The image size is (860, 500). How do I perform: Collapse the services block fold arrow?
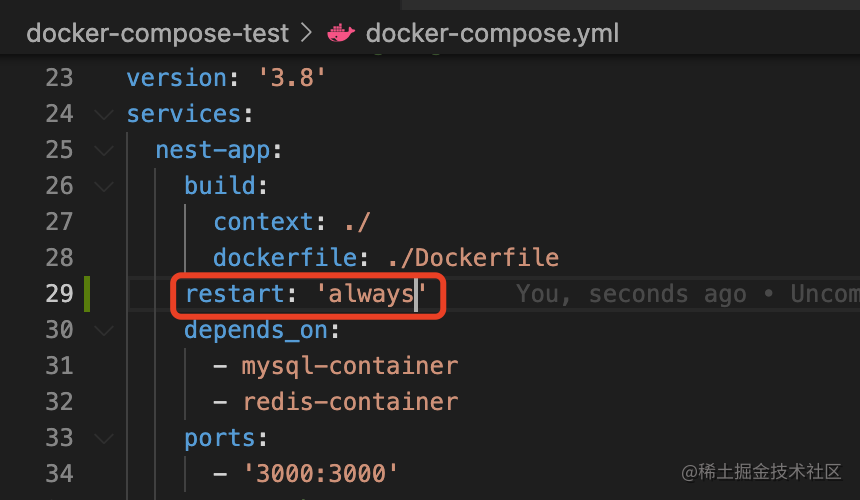coord(104,114)
